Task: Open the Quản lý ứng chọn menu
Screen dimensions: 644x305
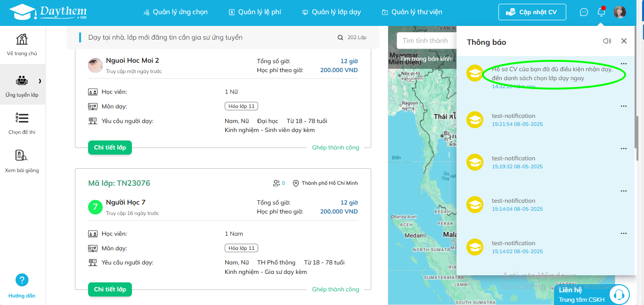Action: pos(175,12)
